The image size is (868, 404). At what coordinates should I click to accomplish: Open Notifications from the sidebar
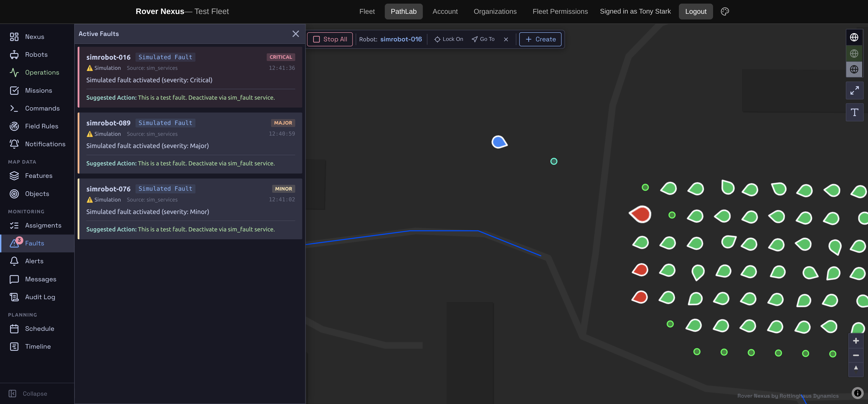(37, 144)
